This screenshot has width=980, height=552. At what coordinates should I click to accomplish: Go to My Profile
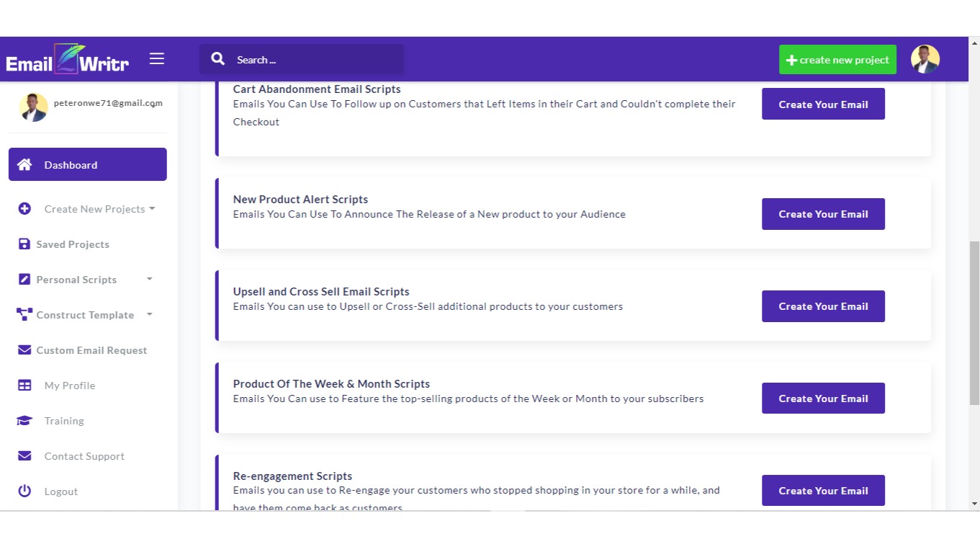(x=70, y=386)
